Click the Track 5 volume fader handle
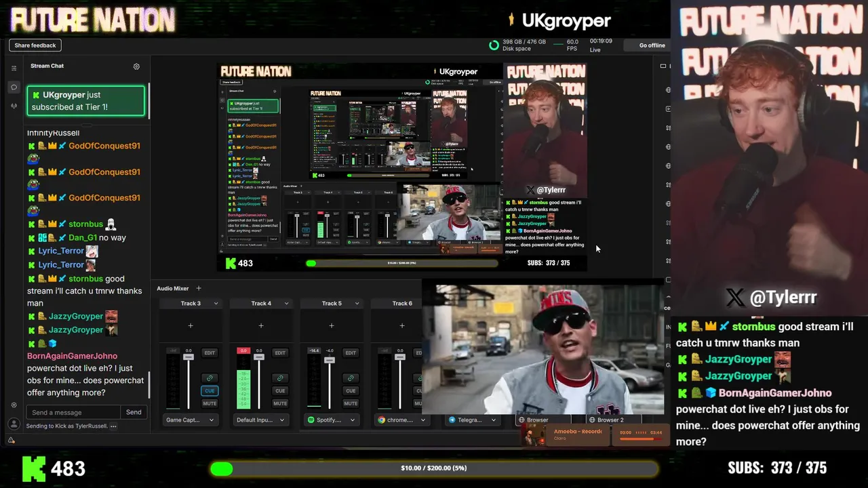 click(330, 360)
